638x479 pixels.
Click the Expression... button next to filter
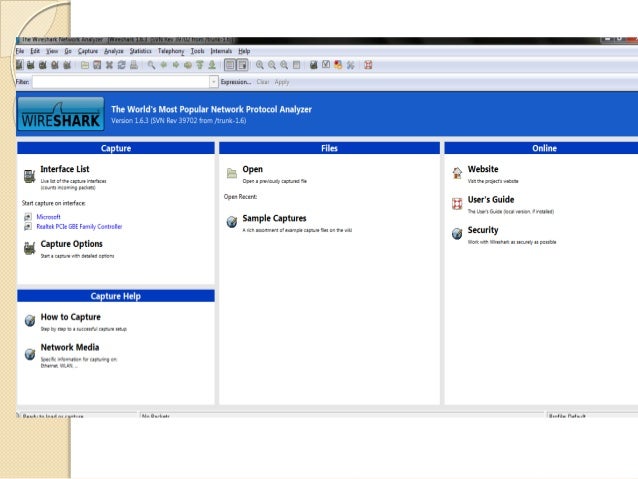click(x=236, y=82)
